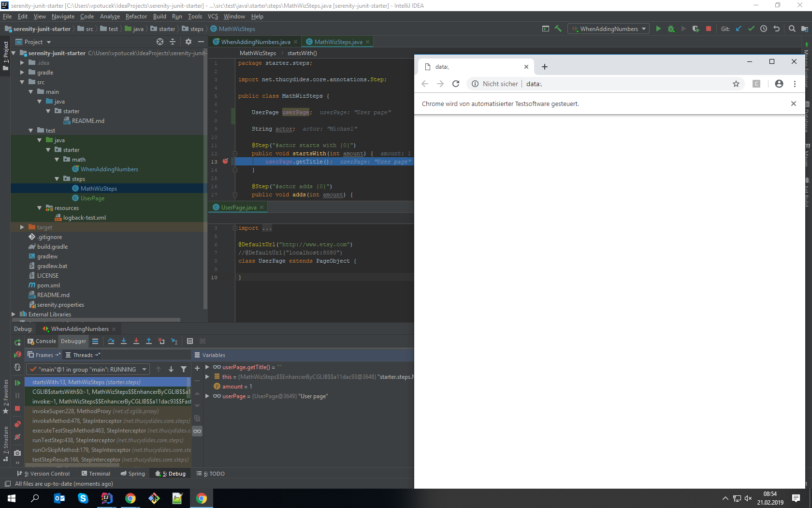Open the Project view dropdown
This screenshot has width=812, height=508.
[x=34, y=42]
